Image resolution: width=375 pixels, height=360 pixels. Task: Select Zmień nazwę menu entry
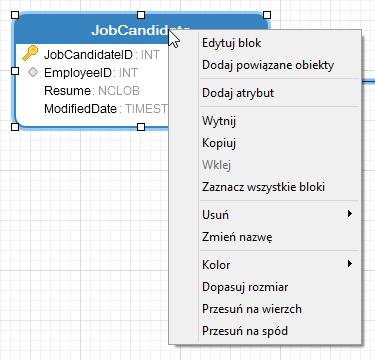click(265, 237)
